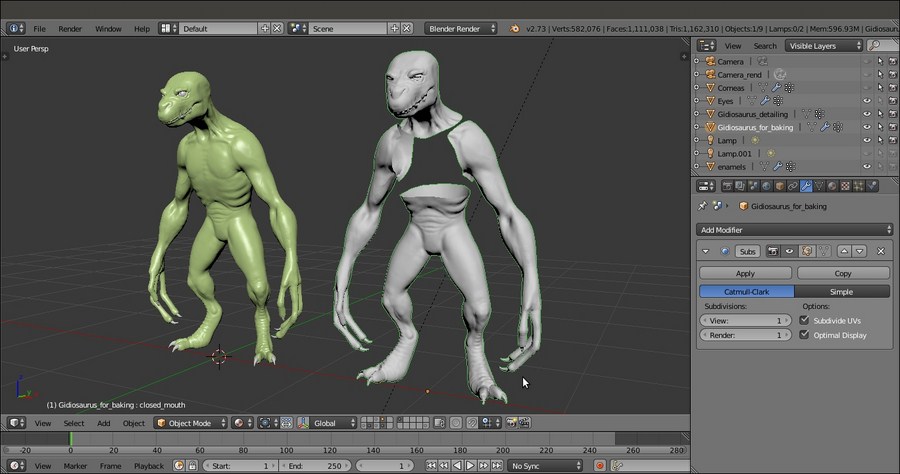Open the World properties tab
The height and width of the screenshot is (474, 900).
766,186
